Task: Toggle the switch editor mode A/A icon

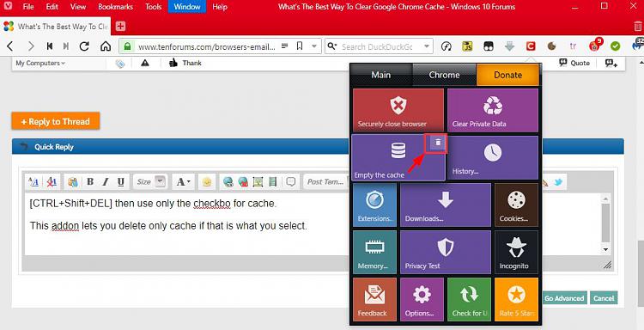Action: pyautogui.click(x=33, y=181)
